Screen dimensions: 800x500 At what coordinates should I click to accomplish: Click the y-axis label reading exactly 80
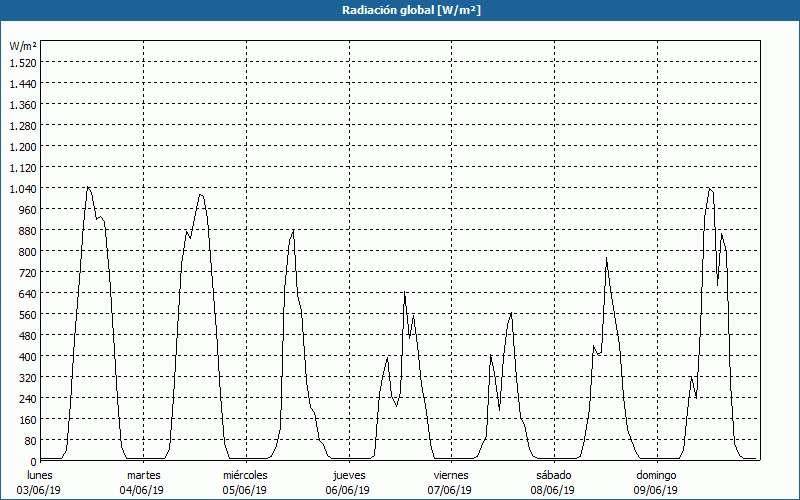tap(31, 440)
